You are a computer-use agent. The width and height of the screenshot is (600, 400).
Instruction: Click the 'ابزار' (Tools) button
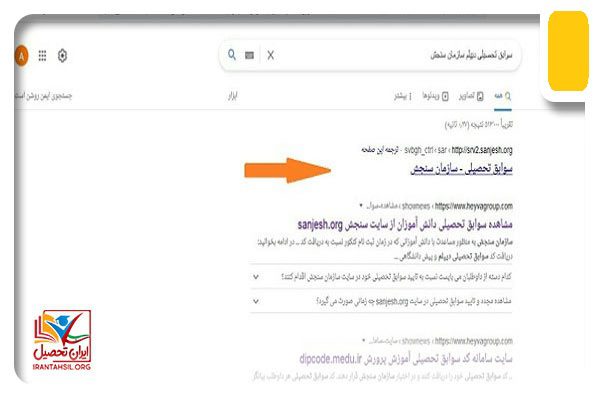tap(233, 96)
